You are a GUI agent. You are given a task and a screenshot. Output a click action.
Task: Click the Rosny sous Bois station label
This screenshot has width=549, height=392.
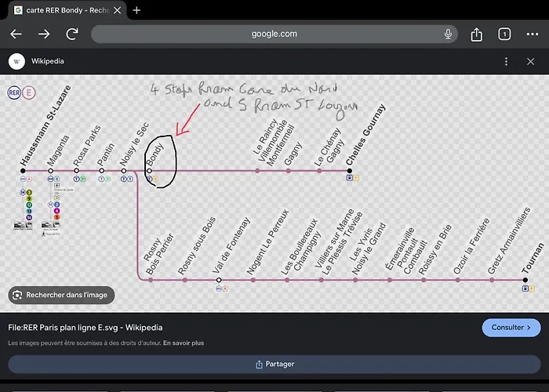pos(197,245)
